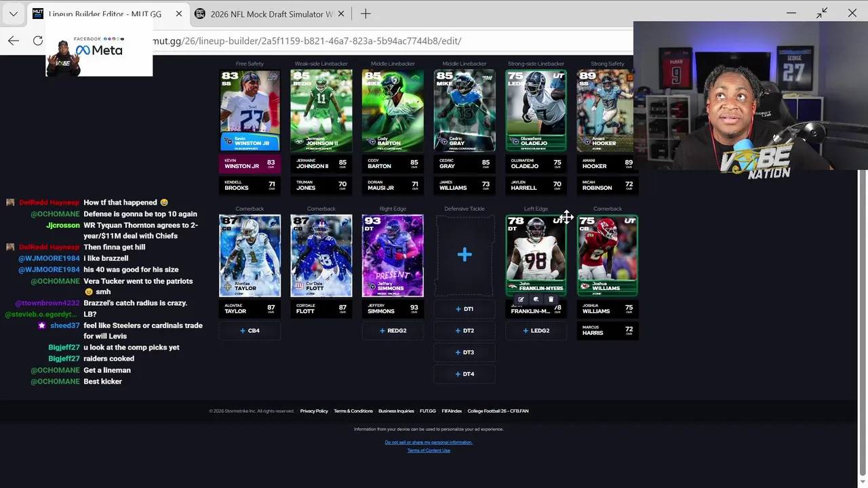Open College Football 26 - CFB.FAN link

pyautogui.click(x=498, y=411)
